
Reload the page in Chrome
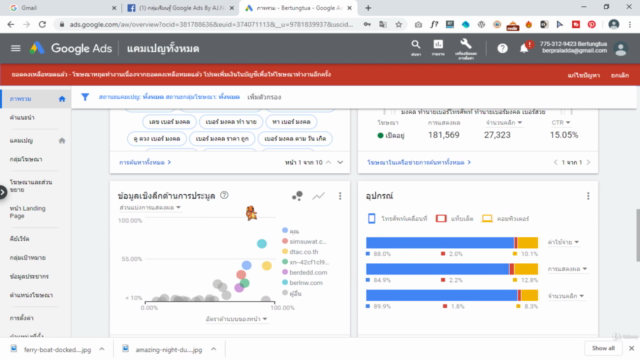click(x=42, y=24)
